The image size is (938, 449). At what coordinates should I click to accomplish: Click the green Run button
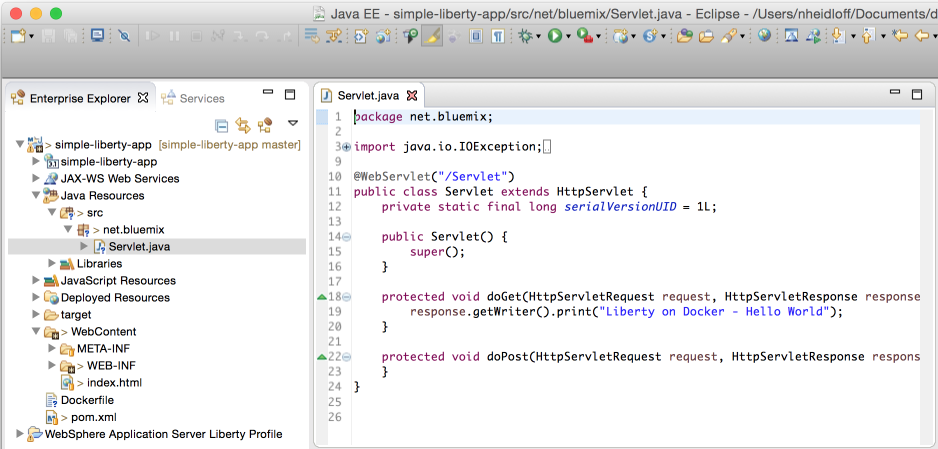(555, 36)
